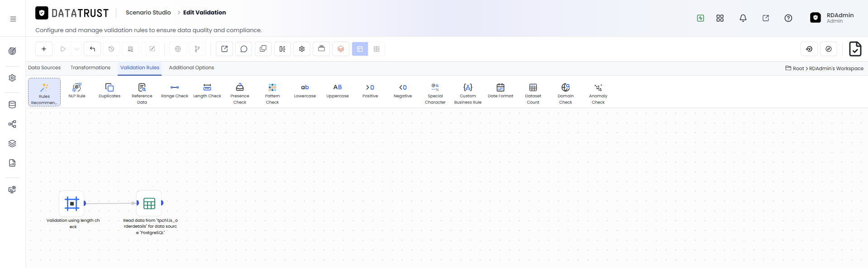Select the Duplicates rule
The image size is (868, 268).
(110, 91)
